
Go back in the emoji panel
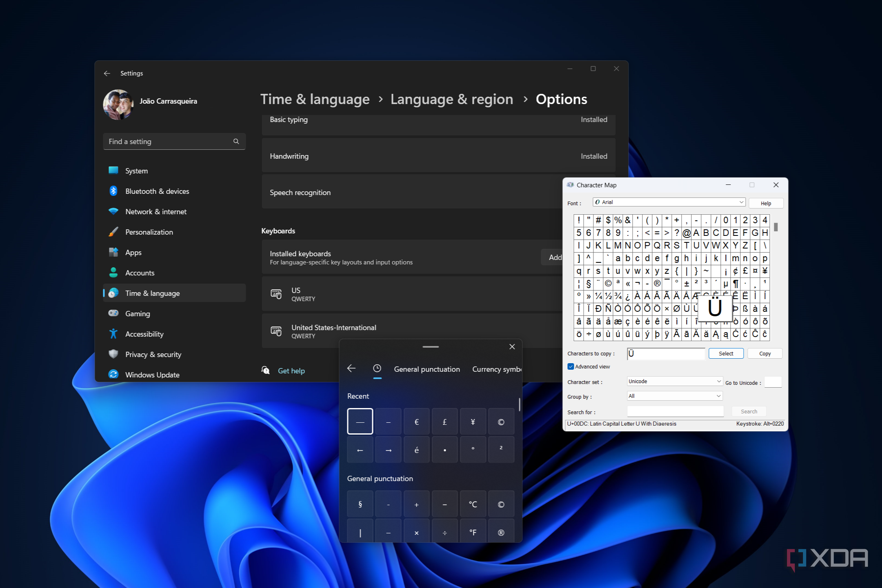pyautogui.click(x=351, y=368)
